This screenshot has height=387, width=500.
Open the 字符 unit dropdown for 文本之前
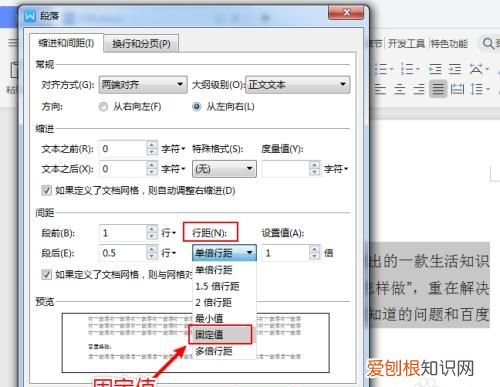(x=173, y=149)
